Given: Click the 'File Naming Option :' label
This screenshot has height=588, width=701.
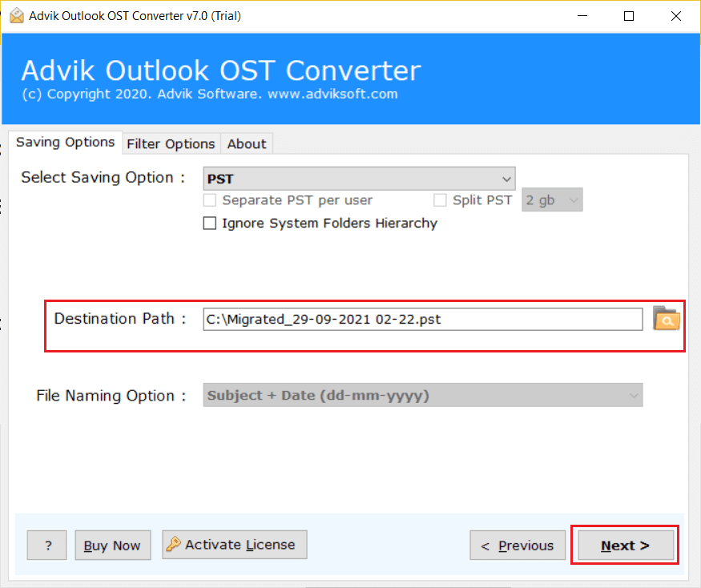Looking at the screenshot, I should point(111,396).
